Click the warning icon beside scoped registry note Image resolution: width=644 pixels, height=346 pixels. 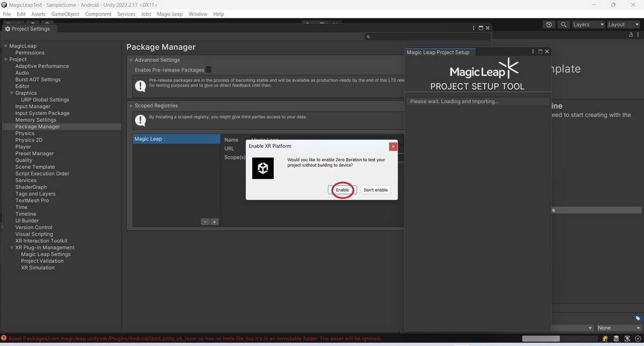point(141,120)
